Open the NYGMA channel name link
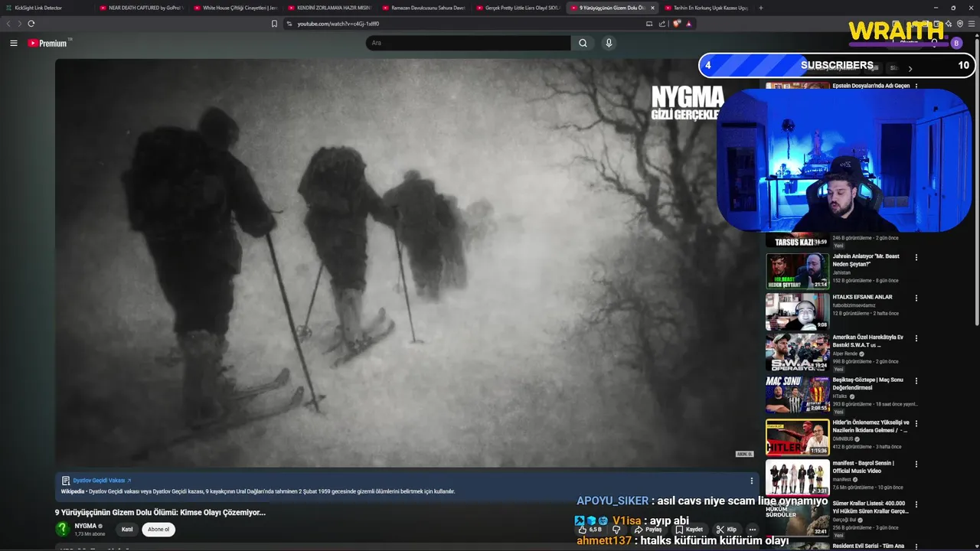Image resolution: width=980 pixels, height=551 pixels. click(x=86, y=526)
